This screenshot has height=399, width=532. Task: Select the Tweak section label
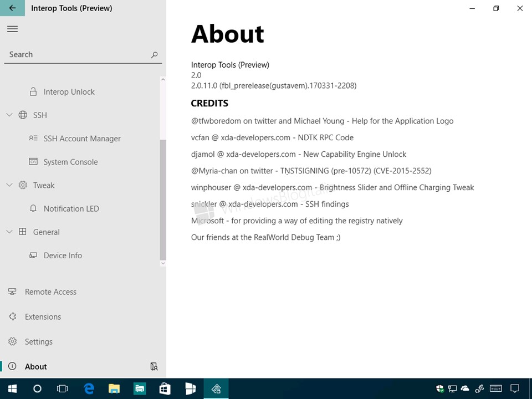coord(44,186)
